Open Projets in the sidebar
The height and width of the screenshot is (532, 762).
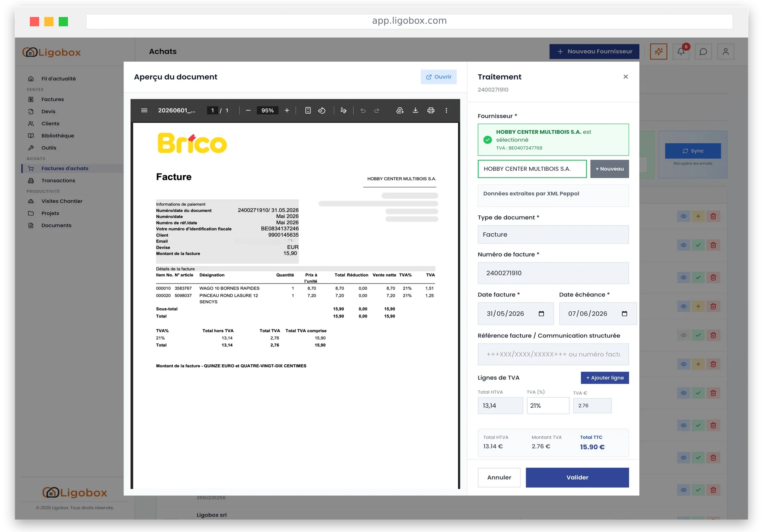pos(50,213)
